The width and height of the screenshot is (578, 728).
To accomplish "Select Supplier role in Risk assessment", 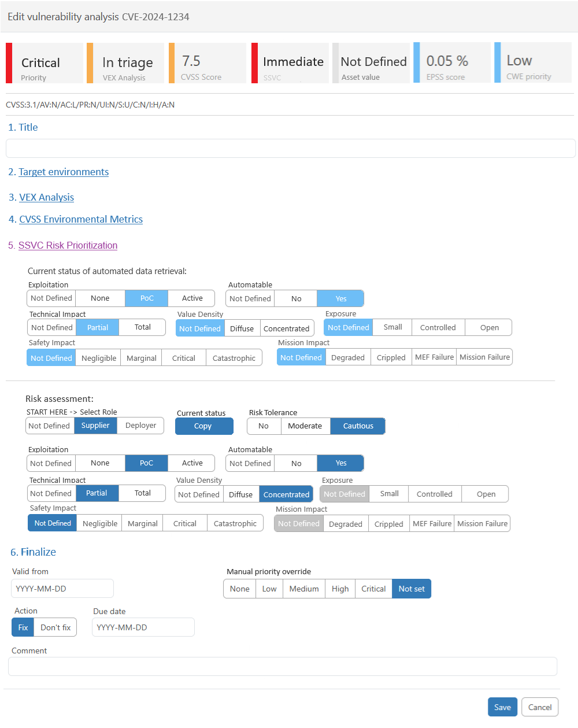I will tap(95, 426).
